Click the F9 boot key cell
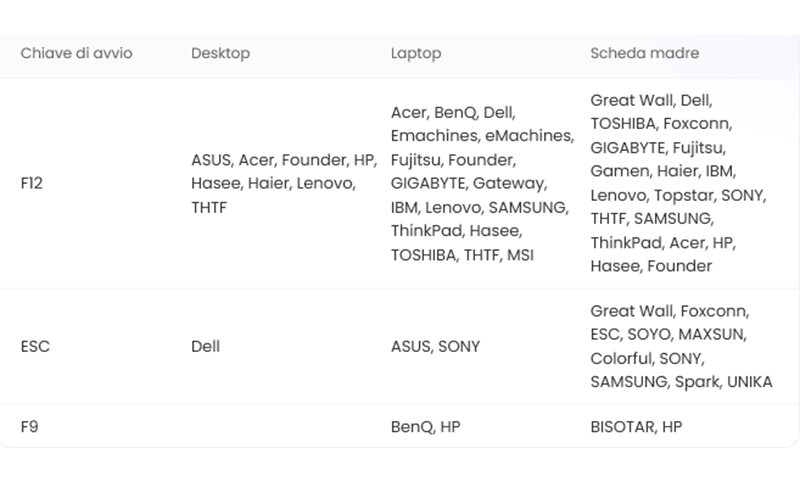800x500 pixels. point(30,427)
